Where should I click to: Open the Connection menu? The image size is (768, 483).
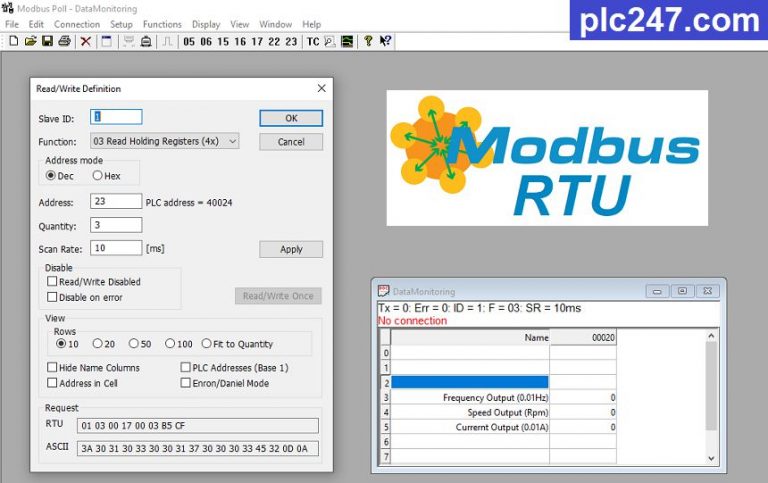[77, 24]
